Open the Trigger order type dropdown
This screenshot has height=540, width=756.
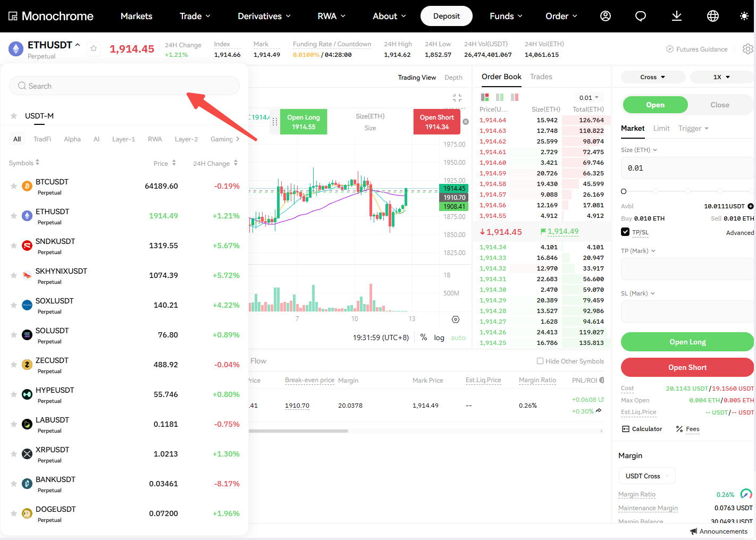tap(694, 128)
